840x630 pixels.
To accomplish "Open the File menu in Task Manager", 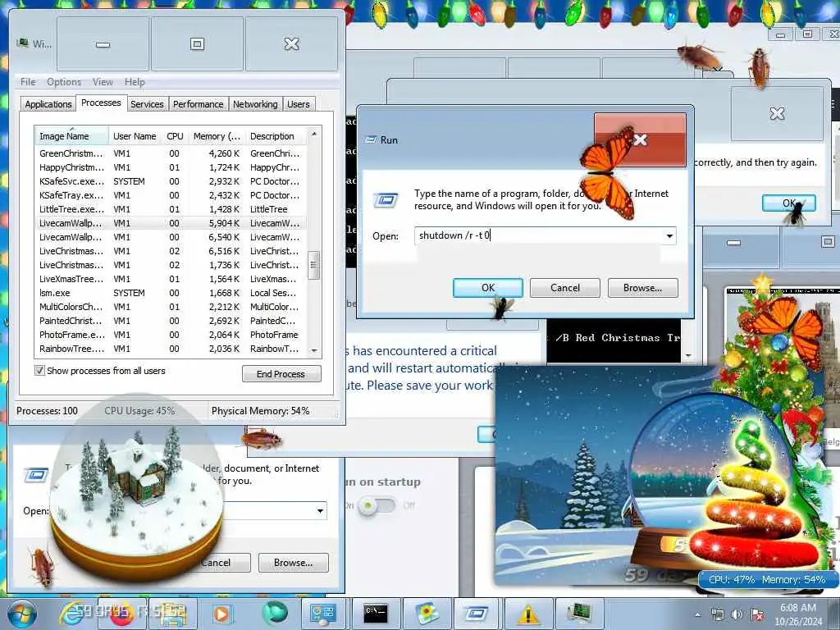I will pyautogui.click(x=28, y=82).
